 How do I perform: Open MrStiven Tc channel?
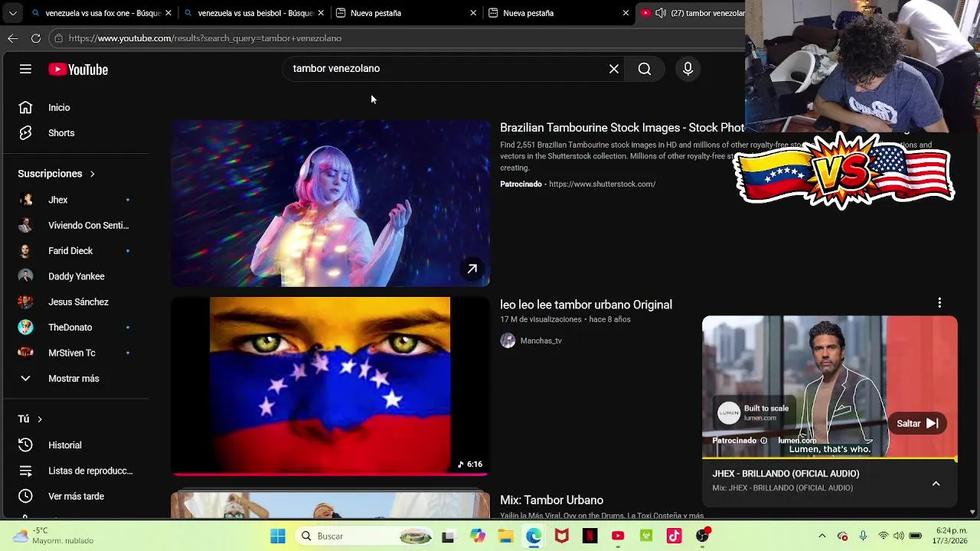pyautogui.click(x=75, y=353)
